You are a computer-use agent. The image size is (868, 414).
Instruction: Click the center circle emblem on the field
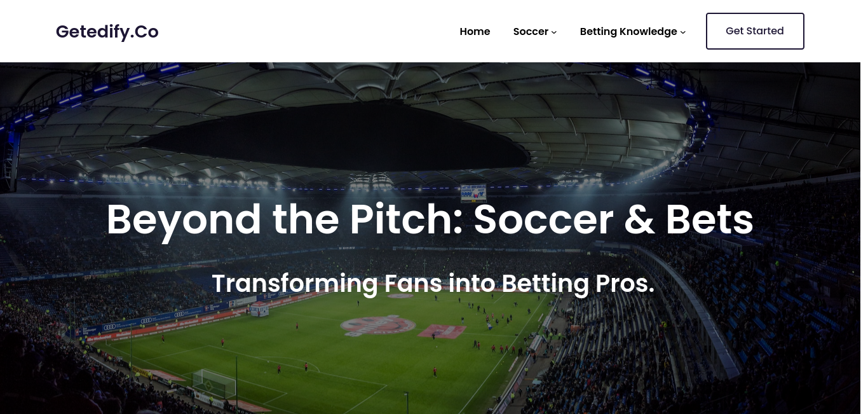coord(377,326)
